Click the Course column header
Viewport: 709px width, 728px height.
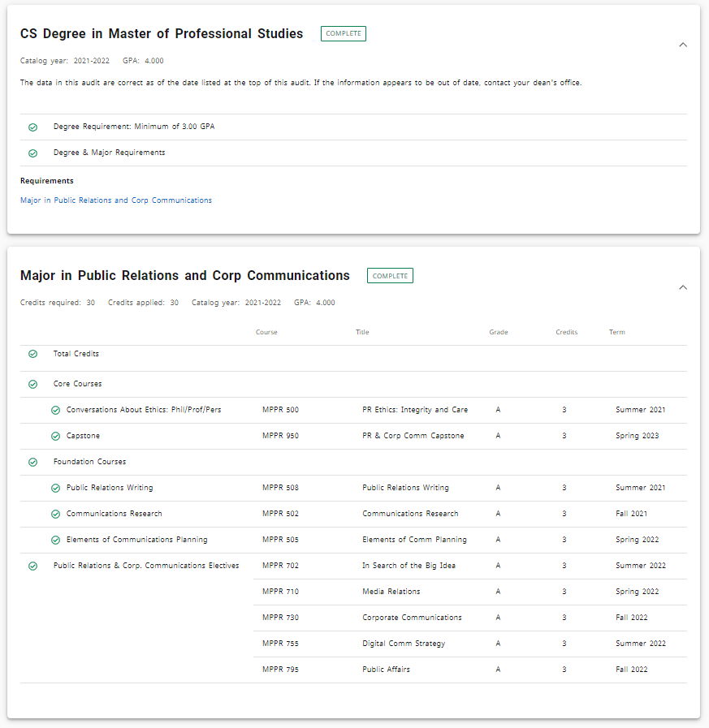click(x=266, y=332)
